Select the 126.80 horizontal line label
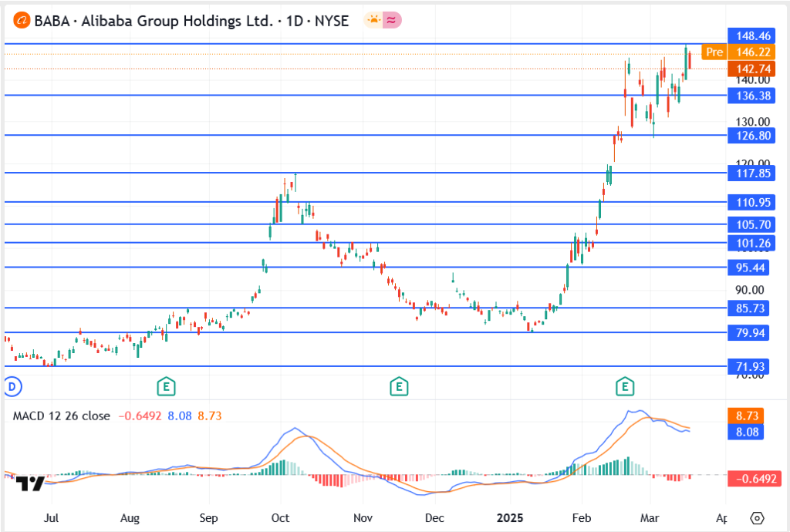This screenshot has width=790, height=532. coord(753,136)
